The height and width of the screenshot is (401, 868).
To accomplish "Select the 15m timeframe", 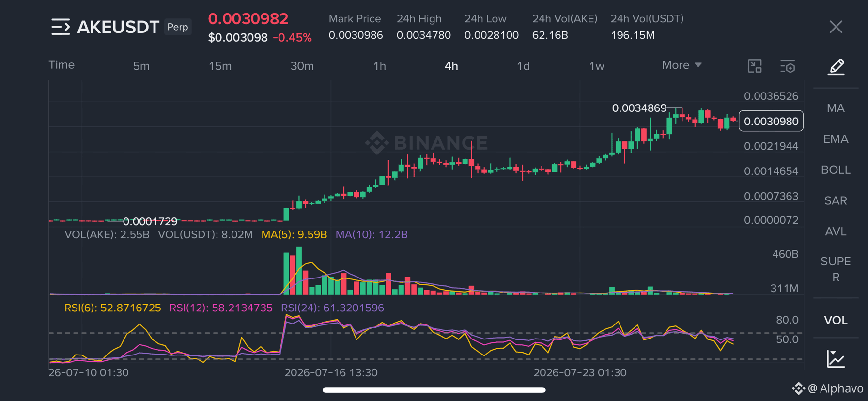I will tap(220, 66).
